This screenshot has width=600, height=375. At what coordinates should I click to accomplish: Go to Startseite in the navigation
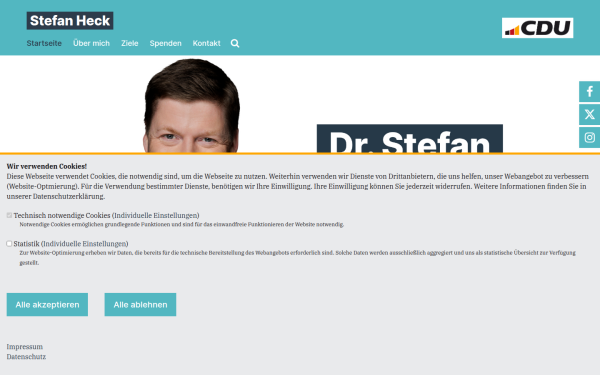(44, 43)
